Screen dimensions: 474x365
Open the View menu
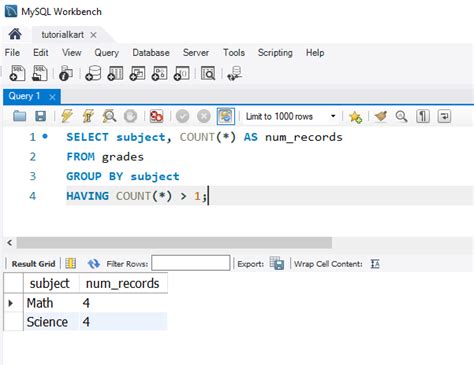72,53
